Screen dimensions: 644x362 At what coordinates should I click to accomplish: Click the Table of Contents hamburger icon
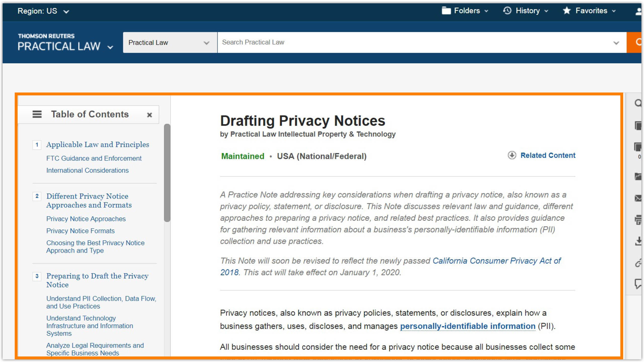coord(37,114)
